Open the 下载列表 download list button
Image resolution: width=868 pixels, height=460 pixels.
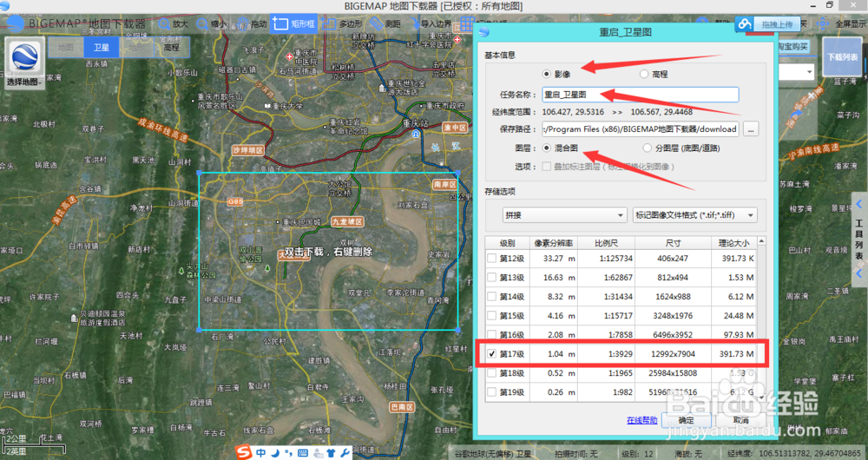click(843, 57)
